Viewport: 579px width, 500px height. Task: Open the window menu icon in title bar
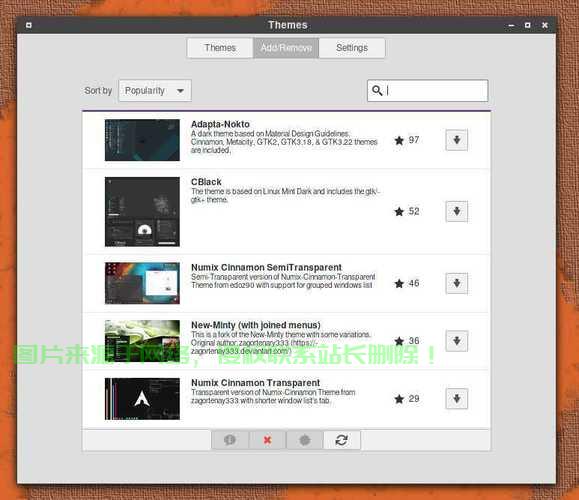click(x=29, y=25)
